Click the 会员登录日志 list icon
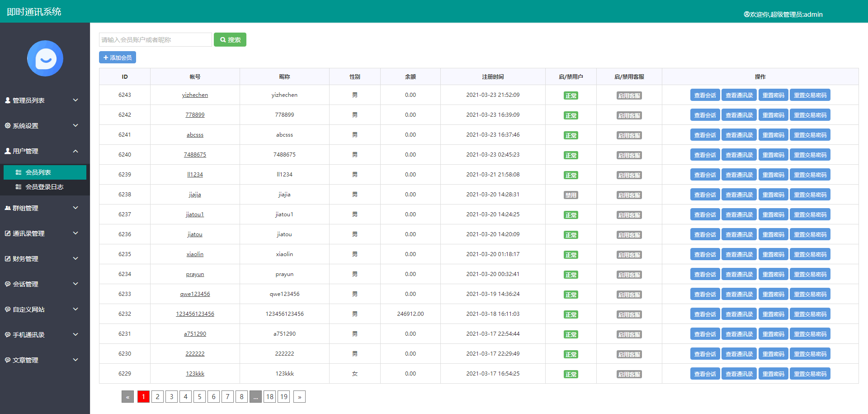The image size is (868, 414). [x=19, y=187]
